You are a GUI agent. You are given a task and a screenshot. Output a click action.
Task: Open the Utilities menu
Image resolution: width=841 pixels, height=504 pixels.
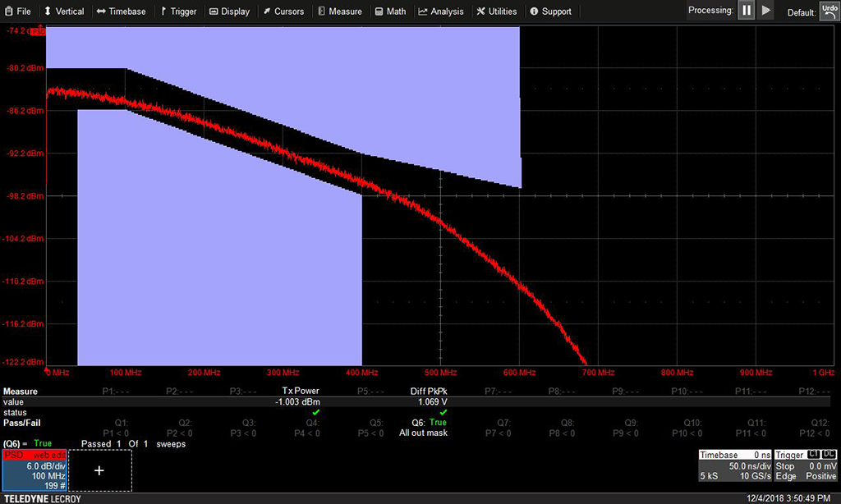496,11
